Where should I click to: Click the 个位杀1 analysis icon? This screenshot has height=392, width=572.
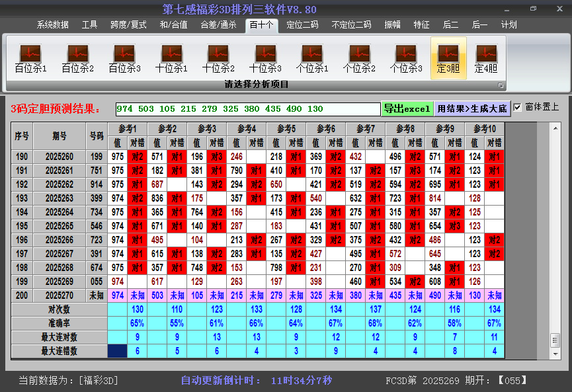[x=312, y=58]
